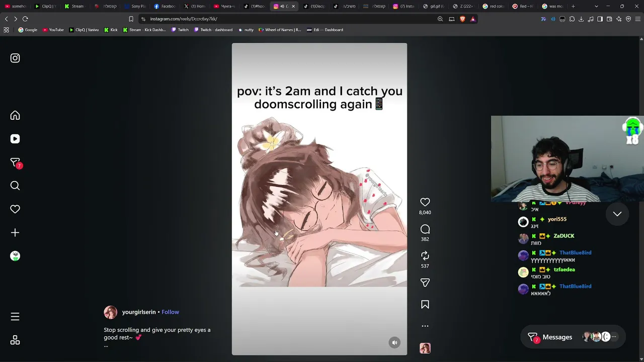Open the browser downloads icon
644x362 pixels.
pyautogui.click(x=581, y=19)
